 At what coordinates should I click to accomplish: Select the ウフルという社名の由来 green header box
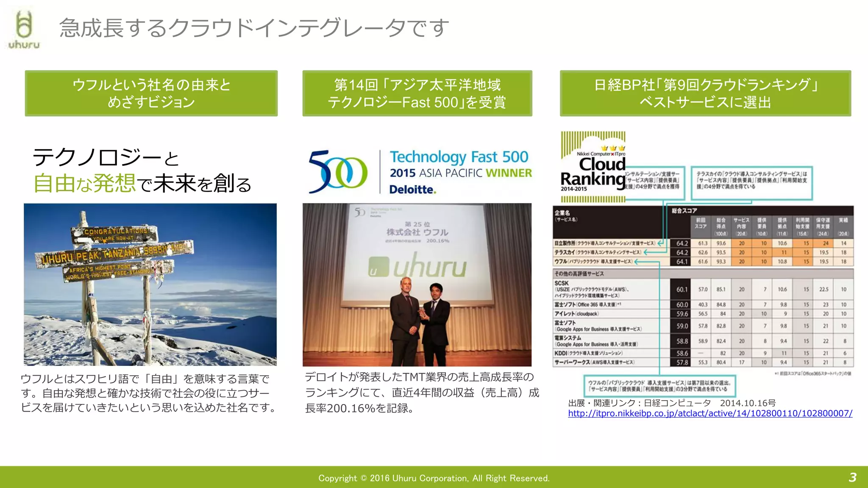(x=151, y=93)
